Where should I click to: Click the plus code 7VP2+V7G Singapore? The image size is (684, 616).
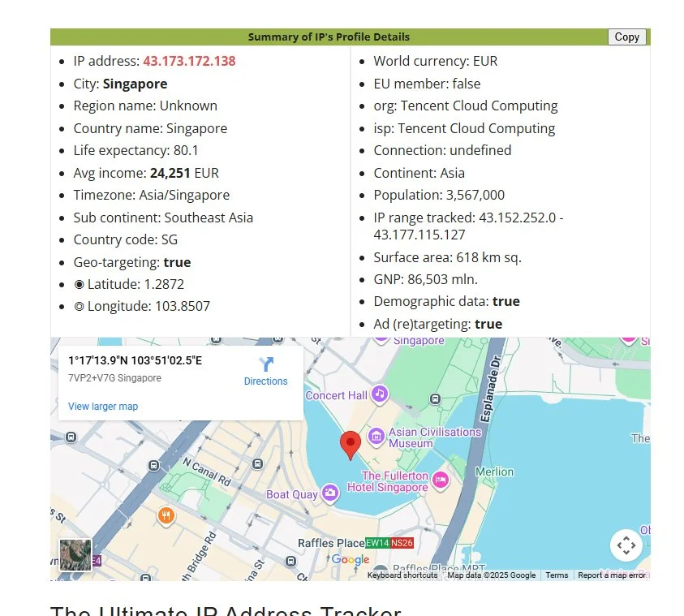click(114, 378)
